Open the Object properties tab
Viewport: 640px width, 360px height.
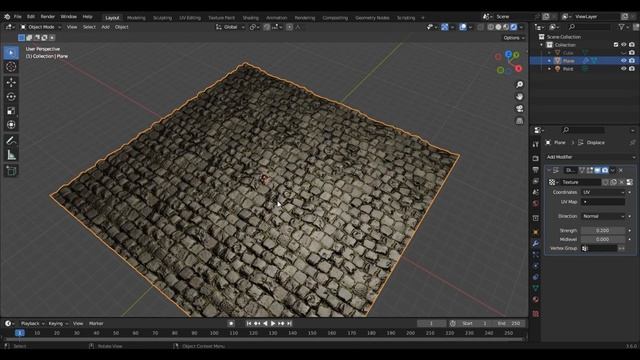(x=536, y=232)
